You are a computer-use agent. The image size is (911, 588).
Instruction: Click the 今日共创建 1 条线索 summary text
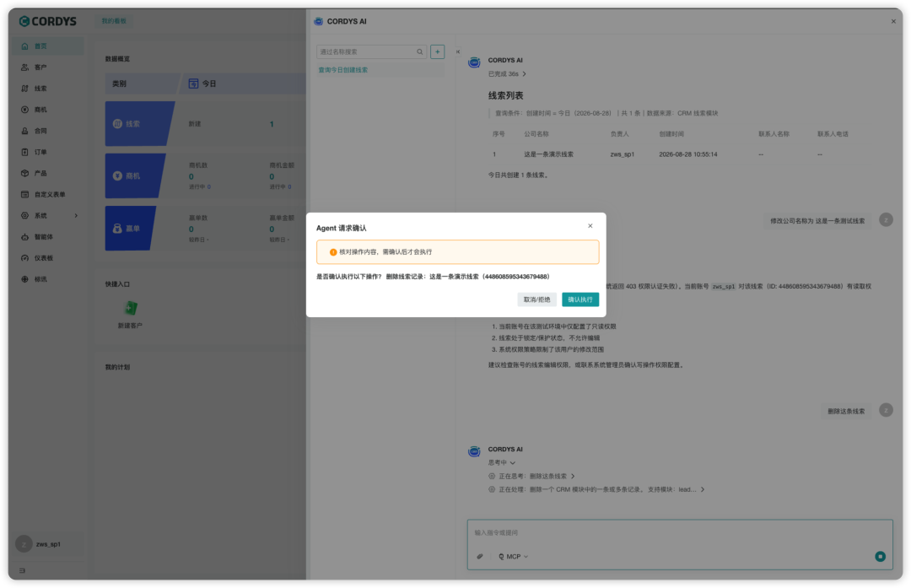518,175
